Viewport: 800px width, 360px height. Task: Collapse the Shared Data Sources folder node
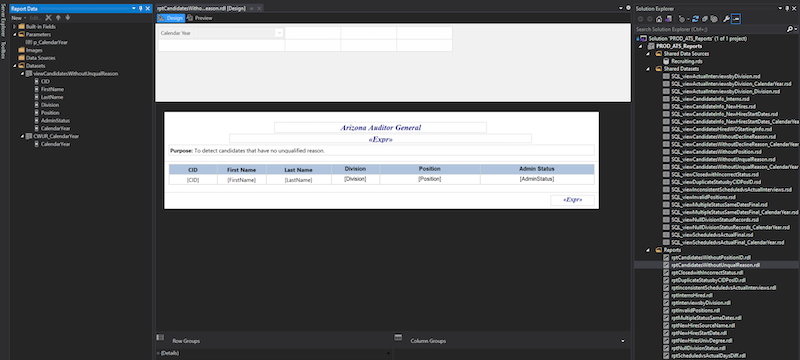point(649,54)
